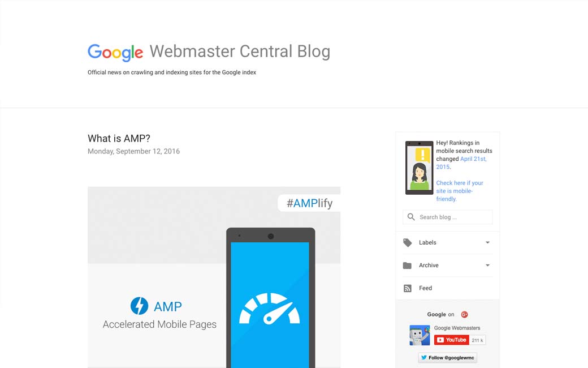The height and width of the screenshot is (368, 588).
Task: Open the Archive section
Action: [x=447, y=266]
